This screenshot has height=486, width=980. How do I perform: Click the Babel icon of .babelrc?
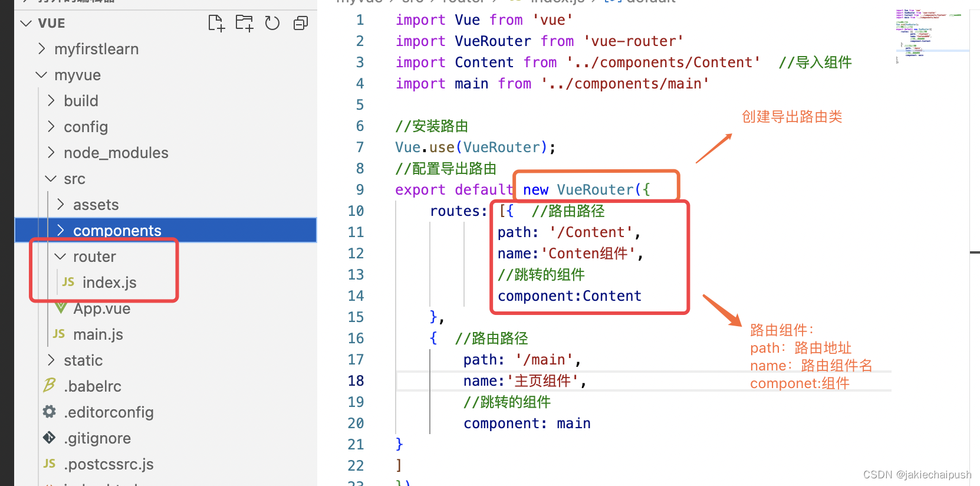pyautogui.click(x=50, y=386)
